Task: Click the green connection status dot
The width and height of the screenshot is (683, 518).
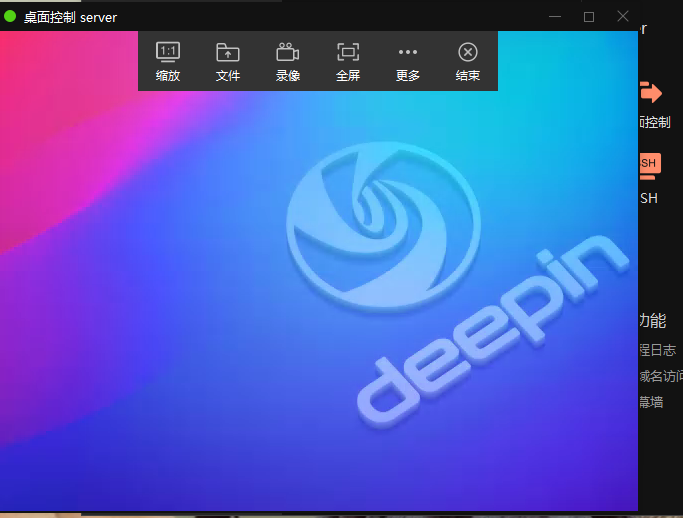Action: (10, 17)
